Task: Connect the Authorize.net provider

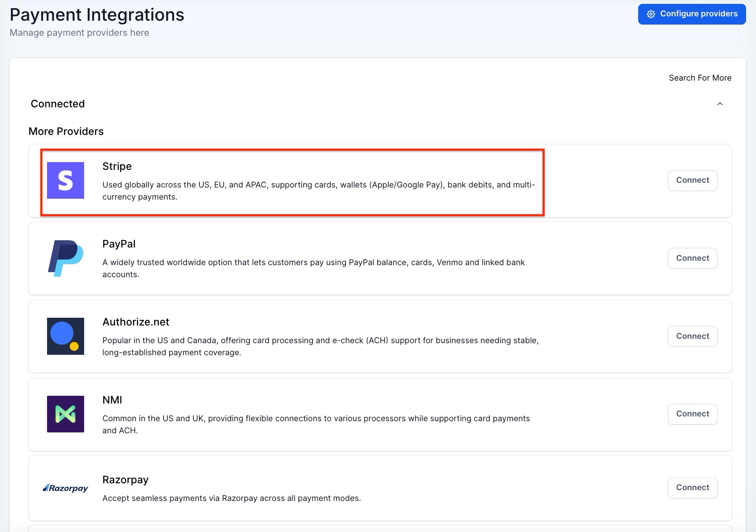Action: pos(692,336)
